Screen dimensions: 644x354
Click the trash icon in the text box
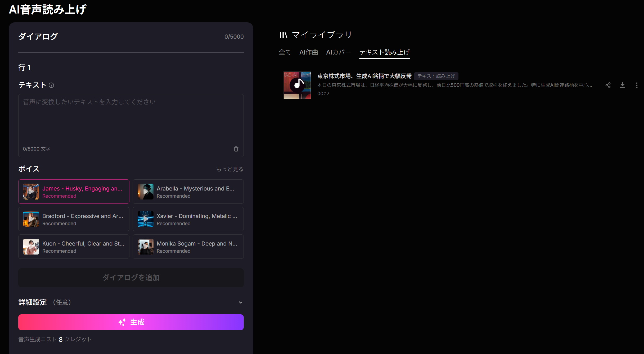pos(236,149)
